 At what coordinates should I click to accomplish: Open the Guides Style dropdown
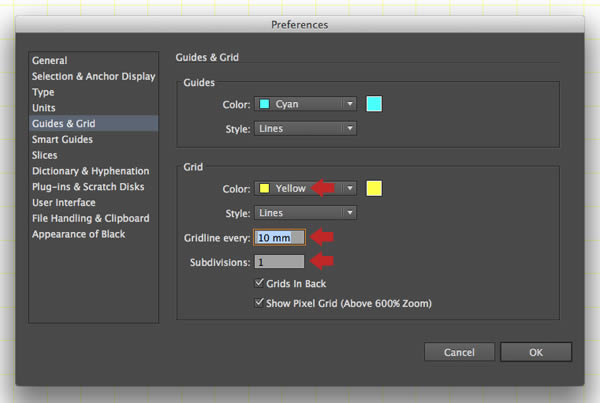(x=305, y=129)
